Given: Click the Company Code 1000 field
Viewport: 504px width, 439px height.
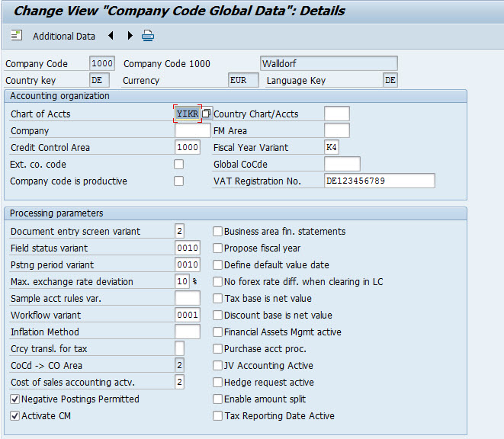Looking at the screenshot, I should (x=102, y=63).
